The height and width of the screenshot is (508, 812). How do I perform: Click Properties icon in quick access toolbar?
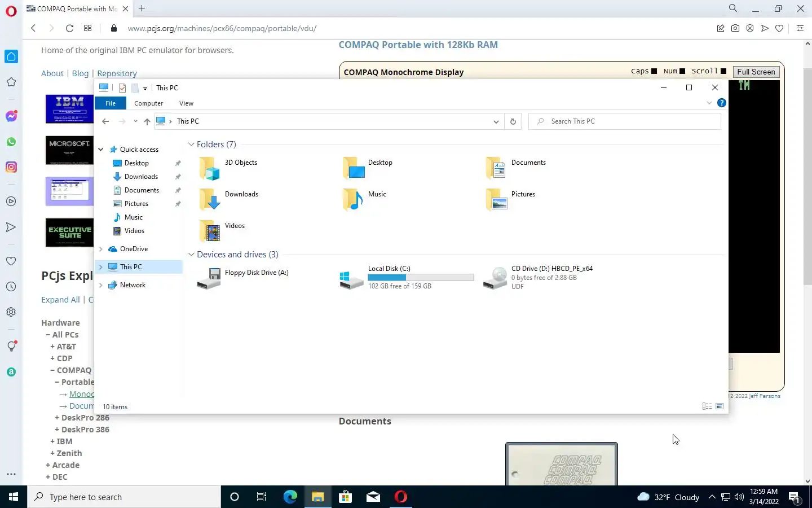(122, 87)
